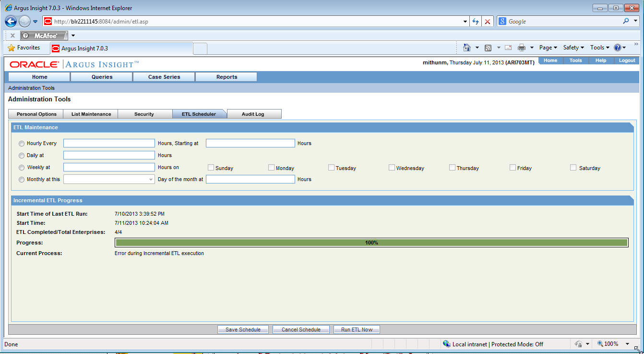Open Favorites star icon
644x354 pixels.
(12, 48)
